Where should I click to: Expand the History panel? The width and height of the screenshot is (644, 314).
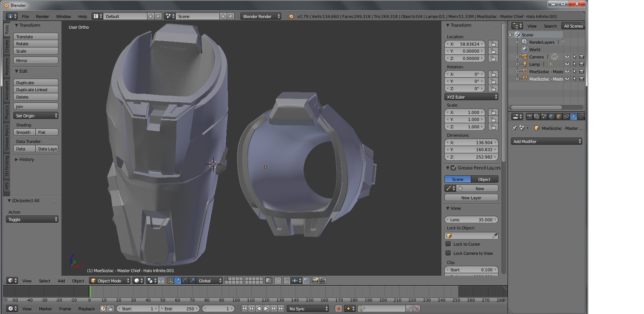point(26,160)
